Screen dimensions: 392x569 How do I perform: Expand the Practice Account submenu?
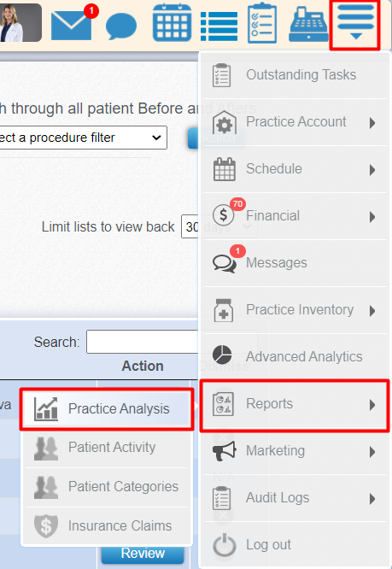pos(295,122)
